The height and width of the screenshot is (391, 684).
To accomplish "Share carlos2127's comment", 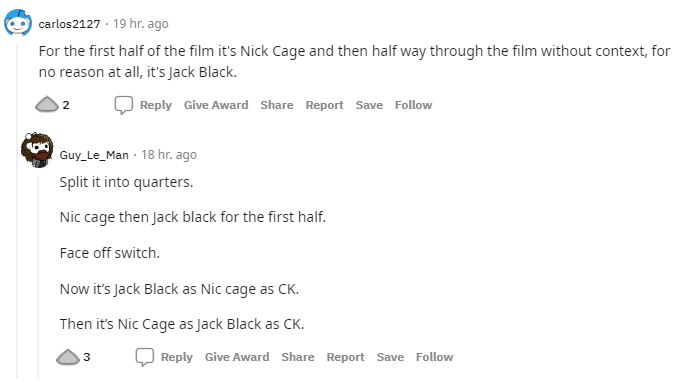I will (x=277, y=105).
